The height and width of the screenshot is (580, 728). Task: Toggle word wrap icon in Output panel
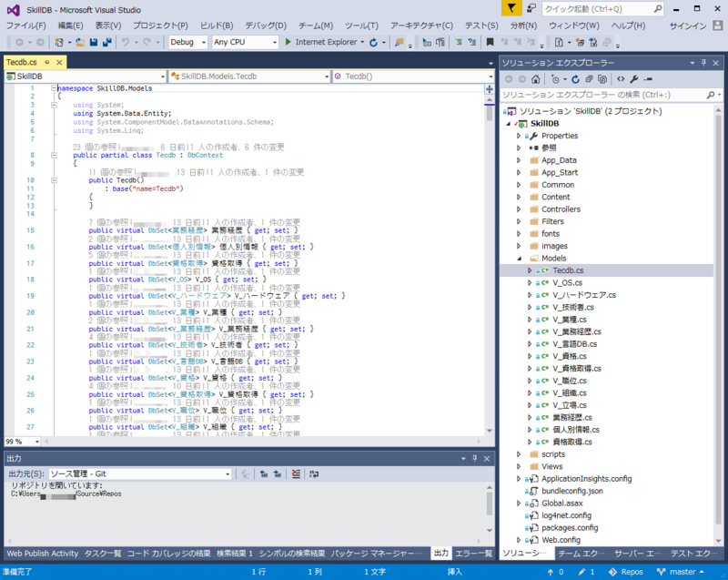pyautogui.click(x=314, y=473)
